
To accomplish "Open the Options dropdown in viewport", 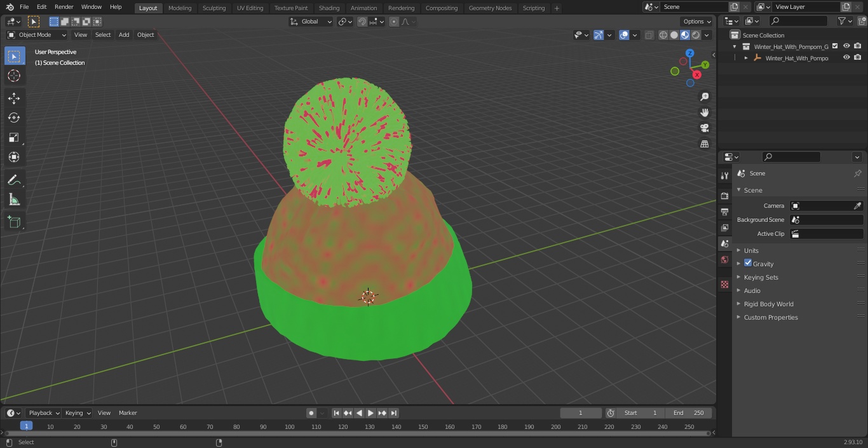I will (x=697, y=22).
